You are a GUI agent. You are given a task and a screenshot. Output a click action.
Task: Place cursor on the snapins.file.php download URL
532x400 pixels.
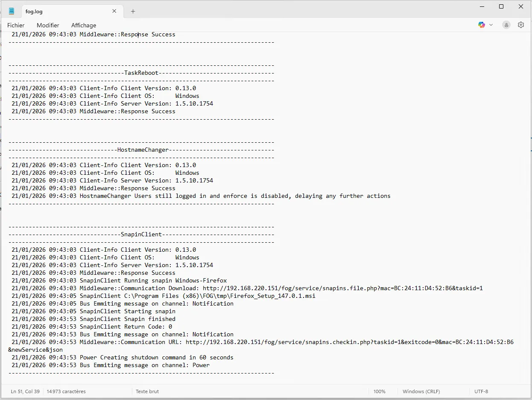click(342, 288)
